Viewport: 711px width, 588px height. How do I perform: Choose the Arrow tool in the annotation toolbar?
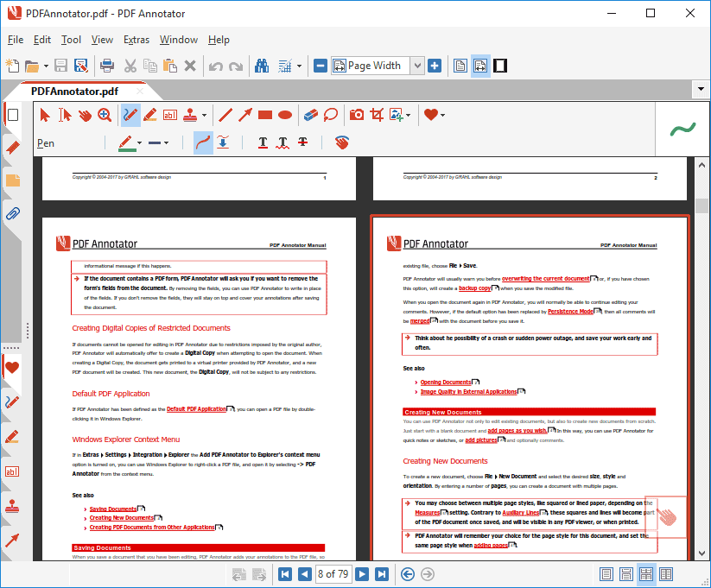click(x=245, y=115)
